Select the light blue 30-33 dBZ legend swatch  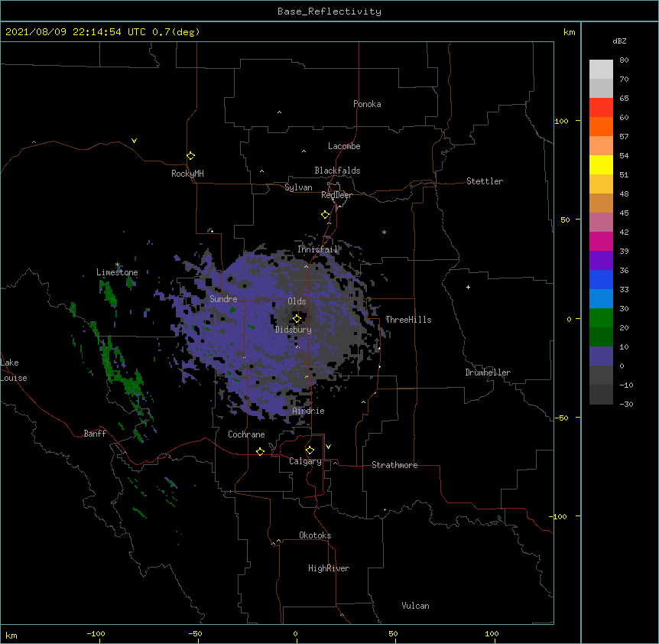pos(601,298)
